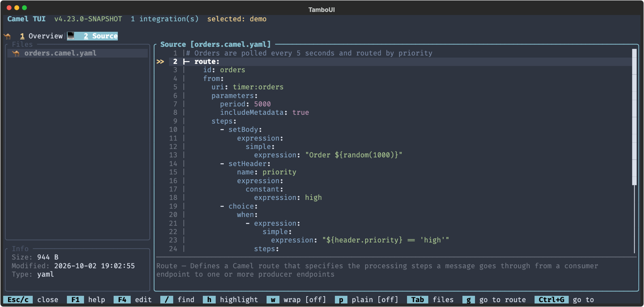This screenshot has width=644, height=307.
Task: Select orders.camel.yaml in the Files list
Action: pos(77,53)
